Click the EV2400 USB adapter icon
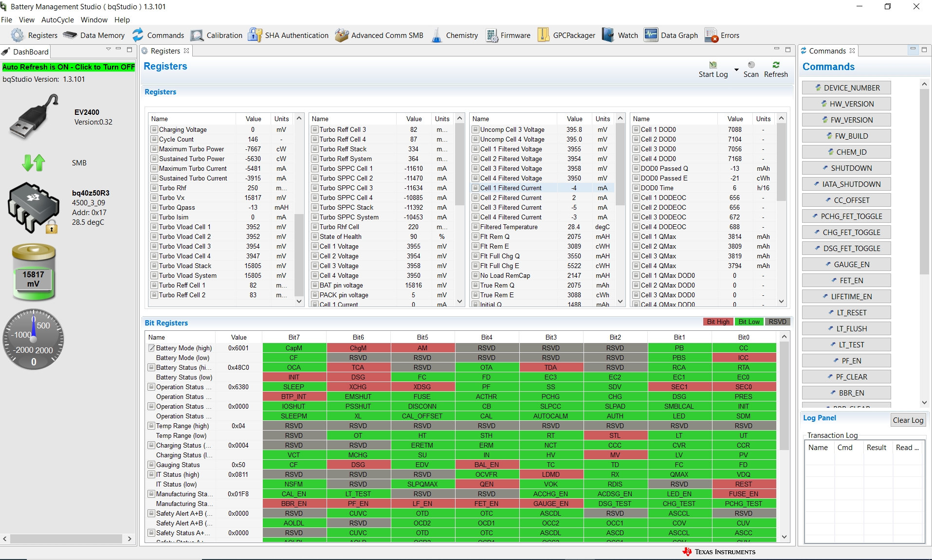The height and width of the screenshot is (560, 932). point(34,117)
